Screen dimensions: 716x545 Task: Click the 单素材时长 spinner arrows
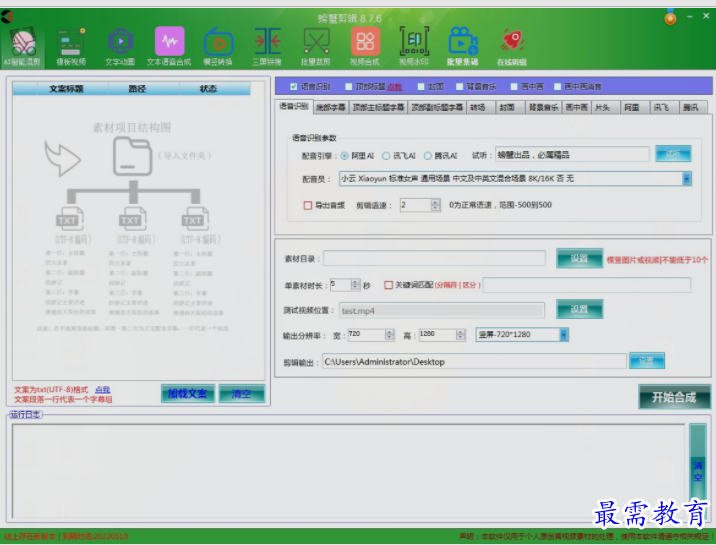[x=356, y=285]
